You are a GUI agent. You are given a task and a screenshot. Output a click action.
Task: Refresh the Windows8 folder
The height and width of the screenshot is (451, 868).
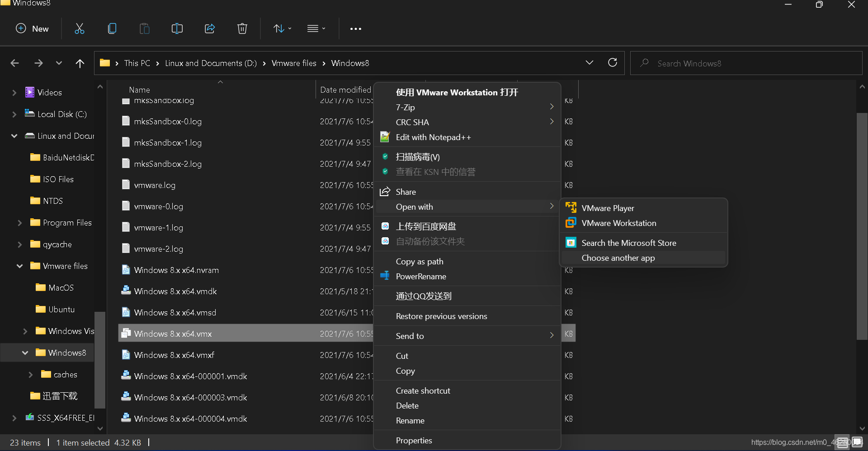click(x=613, y=62)
